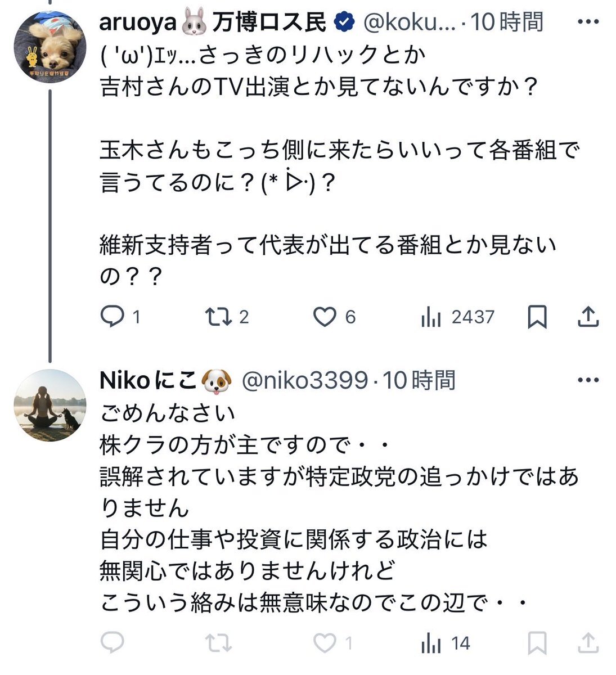Open @niko3399 username handle

(x=304, y=381)
